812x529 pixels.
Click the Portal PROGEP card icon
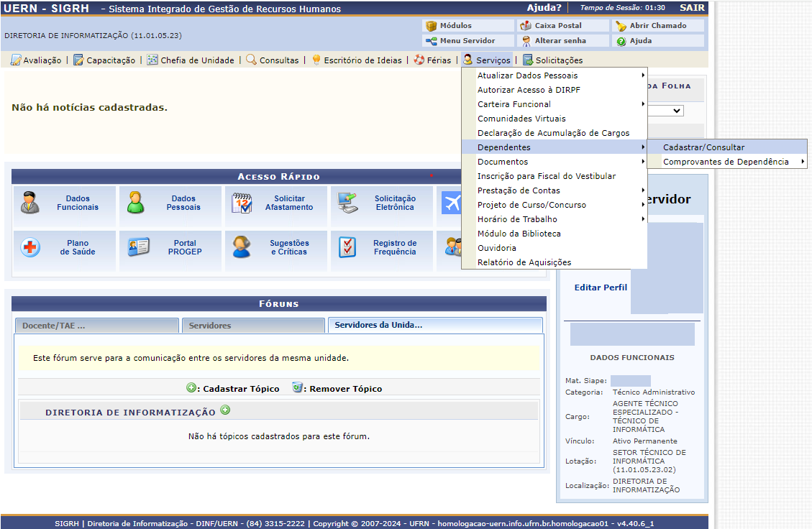click(137, 247)
